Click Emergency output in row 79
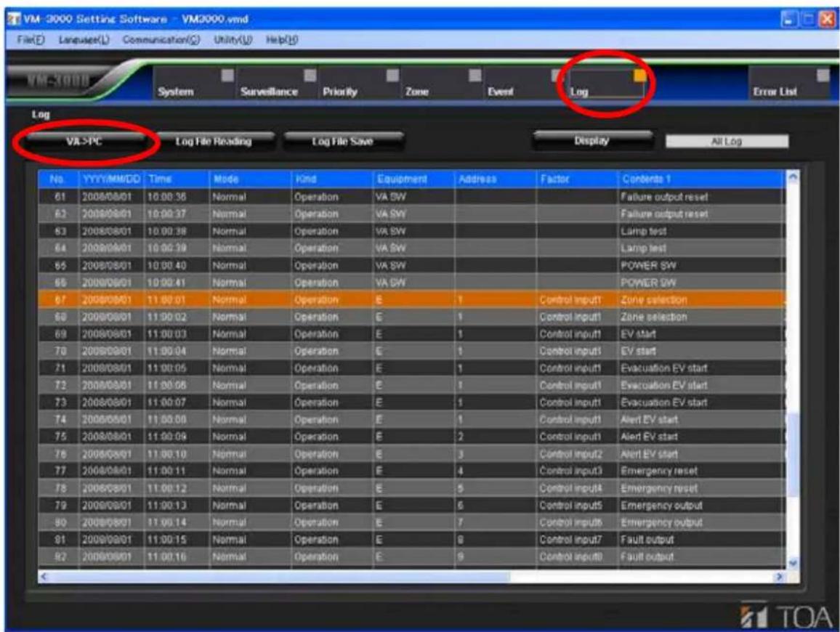The width and height of the screenshot is (840, 632). [x=661, y=506]
